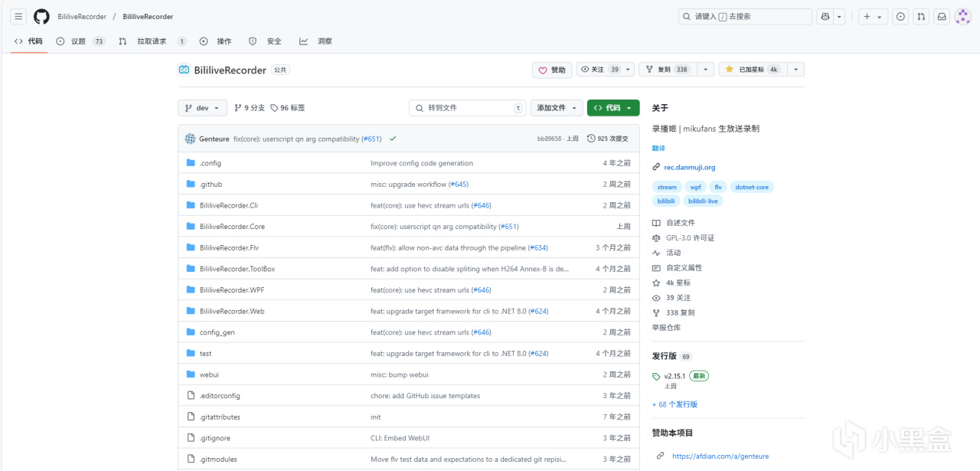
Task: Click the webui folder icon
Action: 191,375
